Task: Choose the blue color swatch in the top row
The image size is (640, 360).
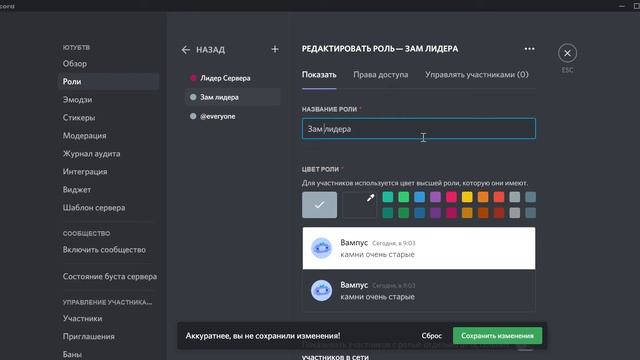Action: (420, 197)
